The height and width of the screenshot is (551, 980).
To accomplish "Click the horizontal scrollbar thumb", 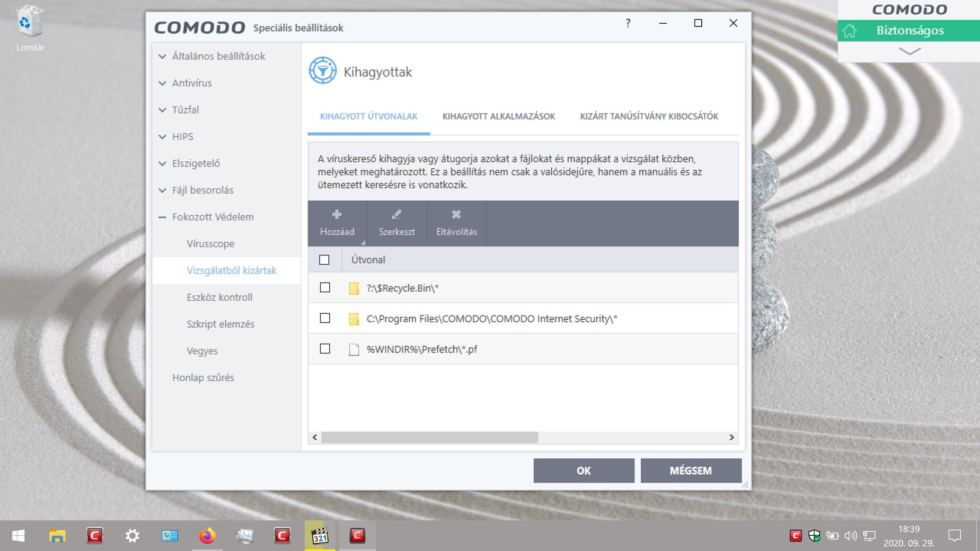I will [430, 437].
